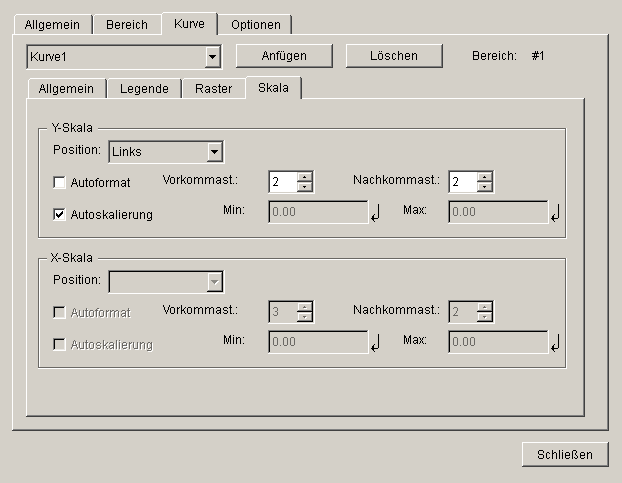Increase Y-Skala Nachkommast. with up arrow
The width and height of the screenshot is (622, 483).
coord(484,177)
